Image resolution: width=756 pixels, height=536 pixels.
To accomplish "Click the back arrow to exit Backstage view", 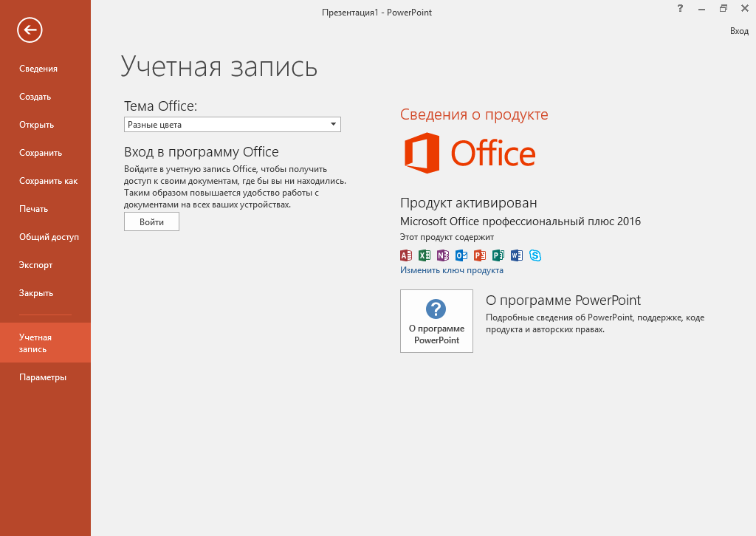I will 29,30.
